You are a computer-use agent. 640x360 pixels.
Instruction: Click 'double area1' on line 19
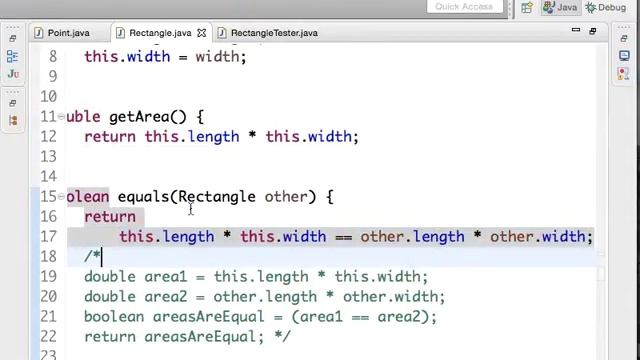[136, 277]
